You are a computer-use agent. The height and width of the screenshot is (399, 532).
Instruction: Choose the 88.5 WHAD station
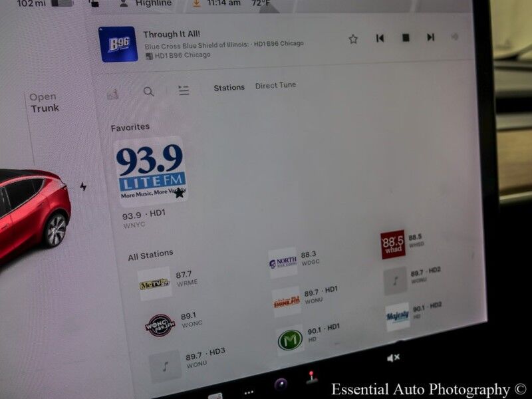393,245
